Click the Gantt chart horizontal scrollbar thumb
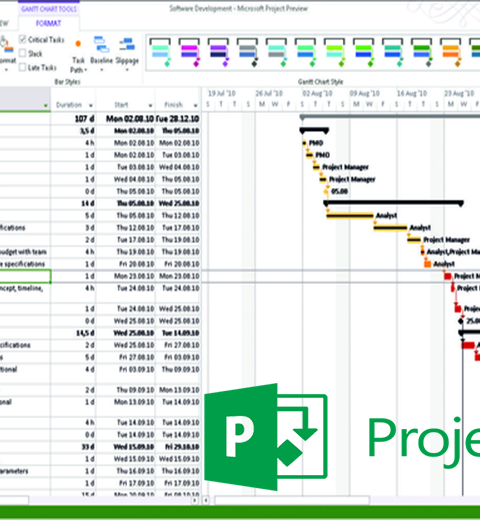Image resolution: width=480 pixels, height=520 pixels. (292, 500)
